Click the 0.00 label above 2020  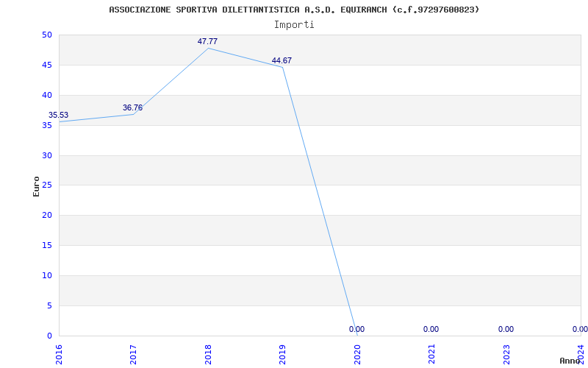(356, 329)
